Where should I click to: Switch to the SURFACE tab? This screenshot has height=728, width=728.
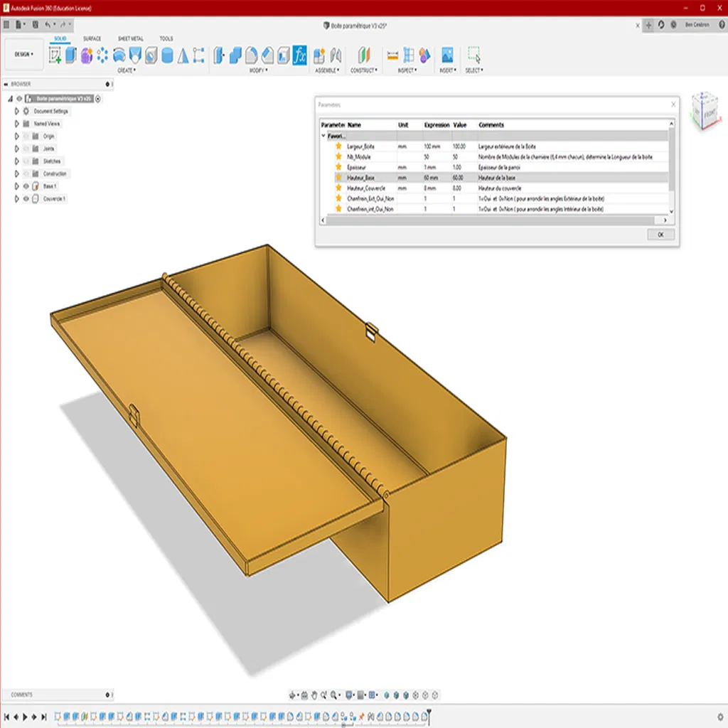tap(92, 38)
